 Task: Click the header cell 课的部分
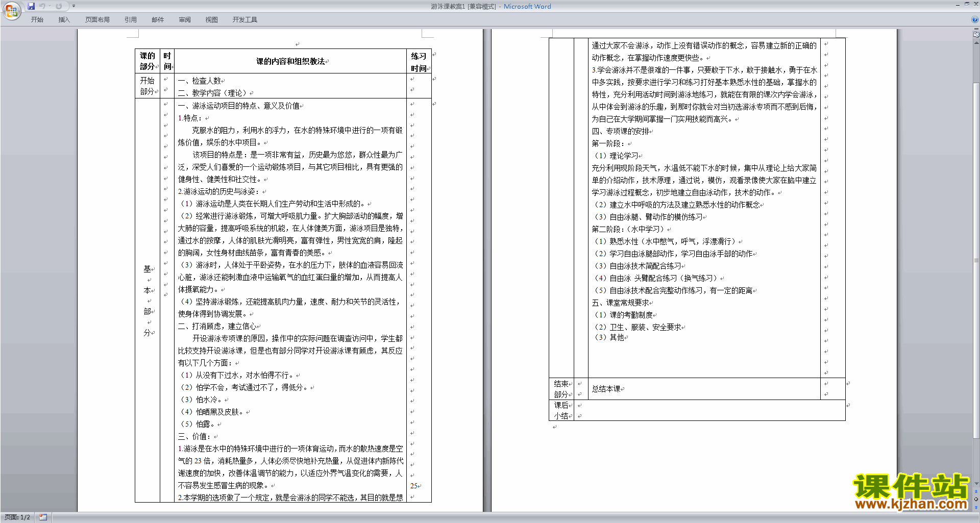148,61
